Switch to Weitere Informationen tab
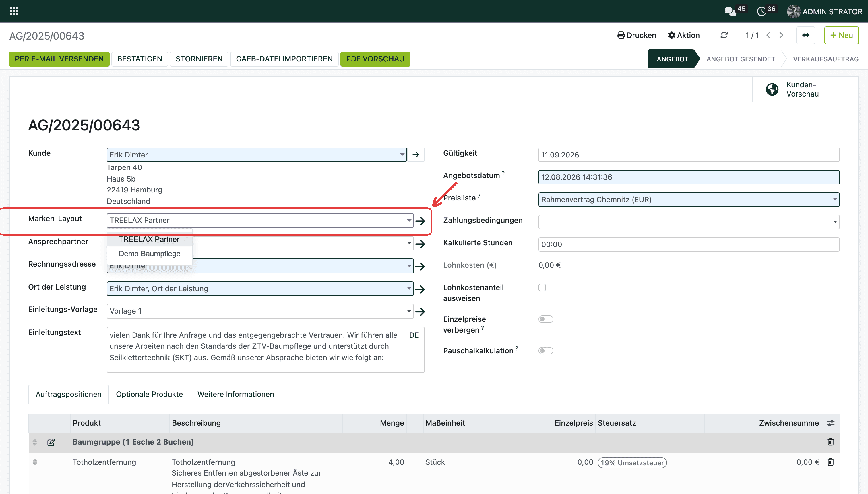Viewport: 868px width, 494px height. [x=236, y=394]
